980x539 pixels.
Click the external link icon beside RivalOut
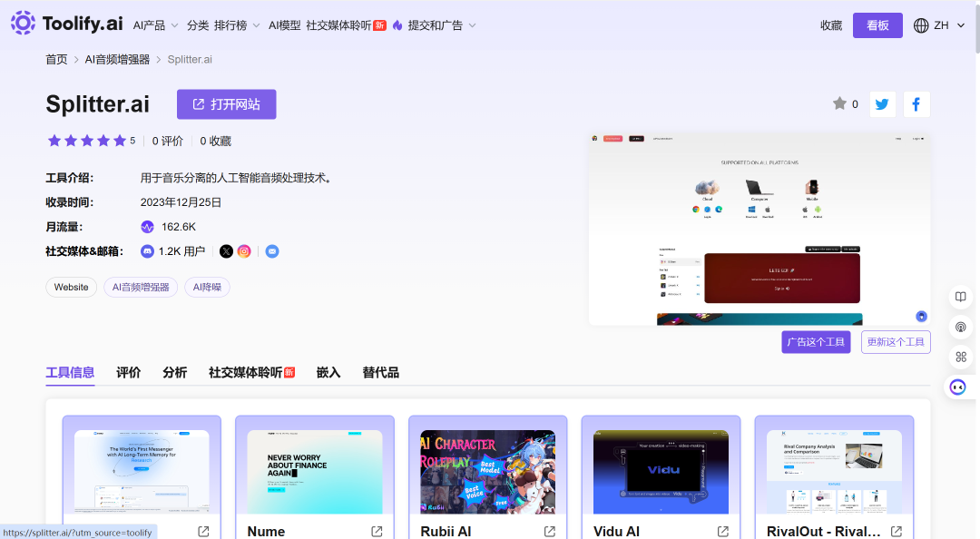[897, 532]
